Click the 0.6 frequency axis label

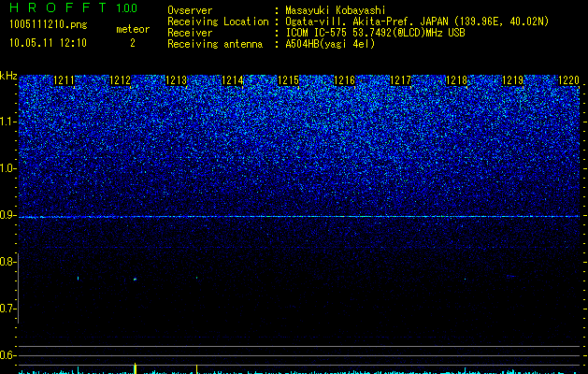(7, 355)
